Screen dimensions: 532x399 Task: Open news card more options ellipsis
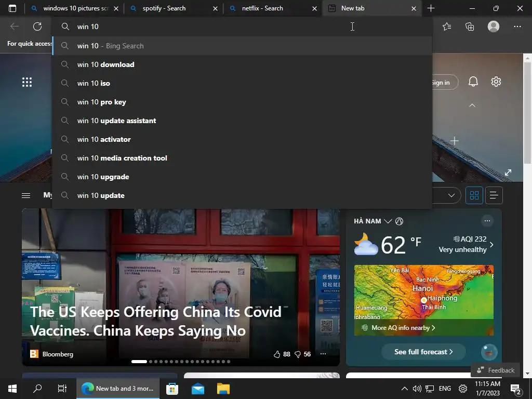(x=323, y=353)
